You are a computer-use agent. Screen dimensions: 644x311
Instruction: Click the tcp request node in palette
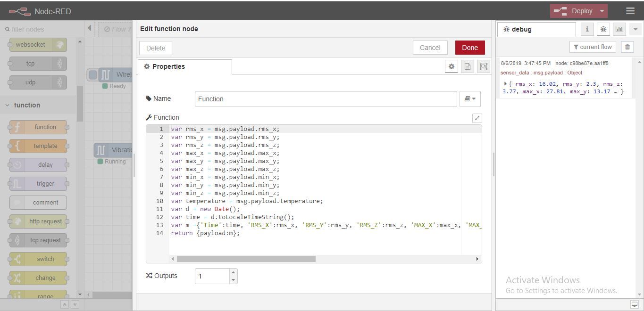tap(38, 240)
